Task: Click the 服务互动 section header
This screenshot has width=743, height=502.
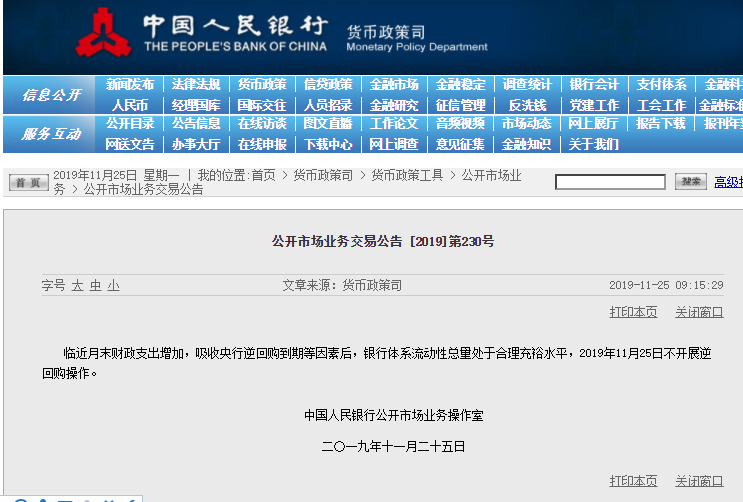Action: tap(52, 134)
